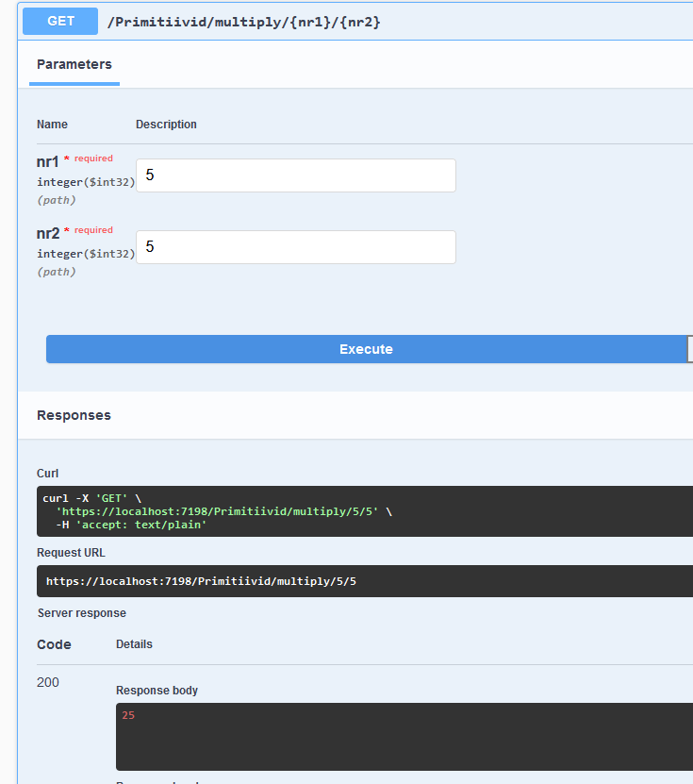Click the Response body label

pyautogui.click(x=157, y=690)
